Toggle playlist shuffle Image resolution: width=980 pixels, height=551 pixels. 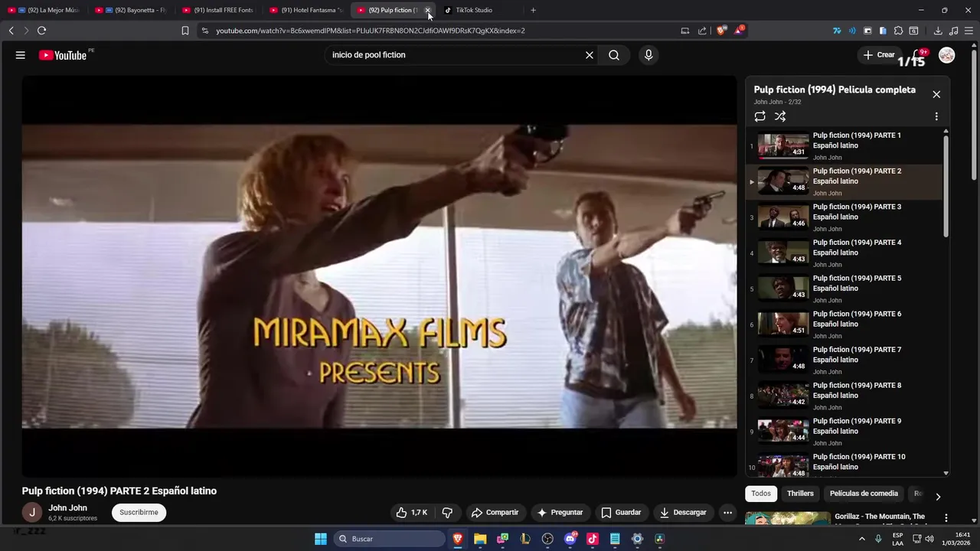tap(780, 116)
